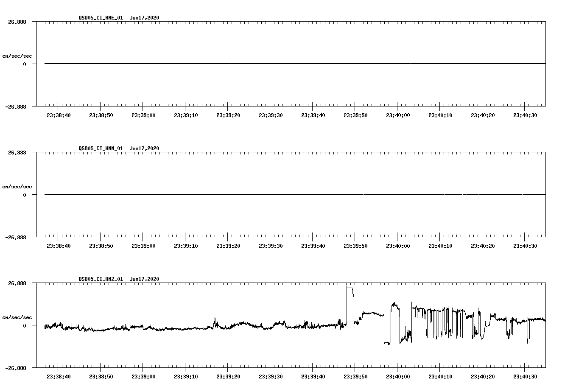Click the small spike near 23:39:17 on the HNZ trace

(215, 321)
